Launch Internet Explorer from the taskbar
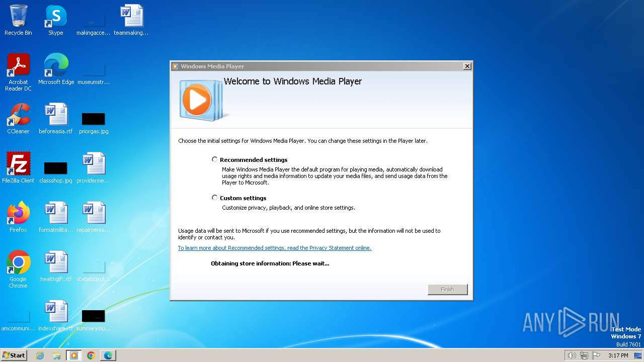 pos(40,355)
